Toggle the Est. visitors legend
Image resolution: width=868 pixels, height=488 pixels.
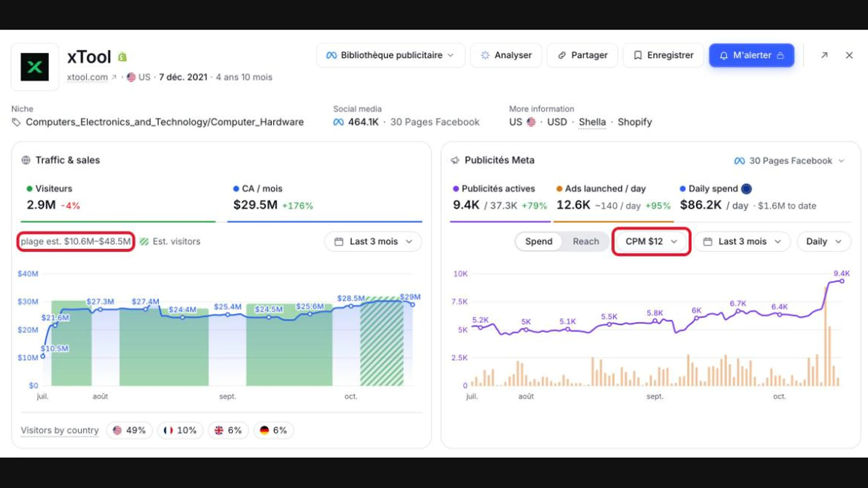[170, 242]
